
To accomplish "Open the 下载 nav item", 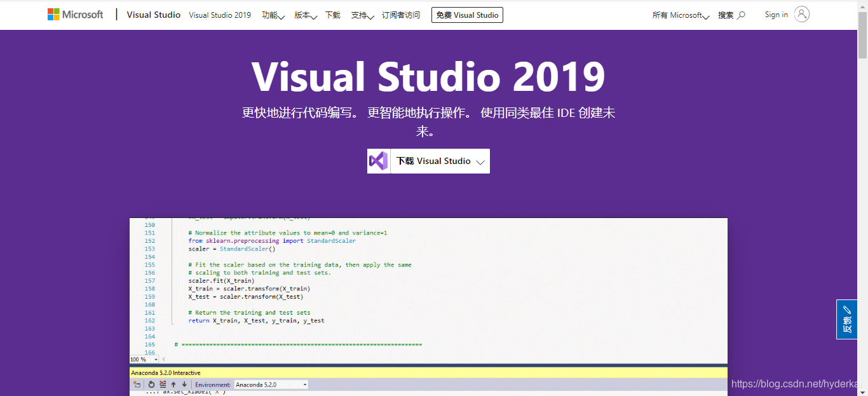I will (x=332, y=15).
